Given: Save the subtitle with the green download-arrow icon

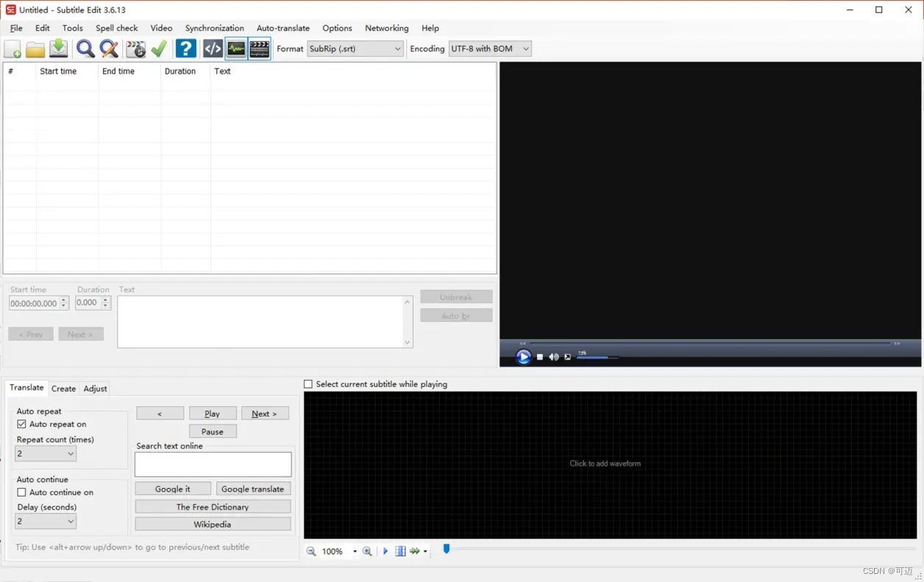Looking at the screenshot, I should 59,49.
